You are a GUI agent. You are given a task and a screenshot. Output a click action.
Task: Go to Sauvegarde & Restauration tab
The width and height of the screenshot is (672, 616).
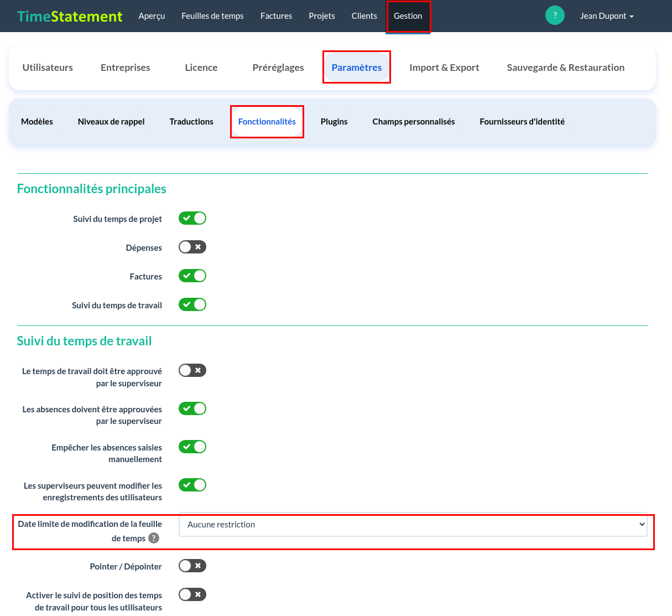(x=566, y=68)
